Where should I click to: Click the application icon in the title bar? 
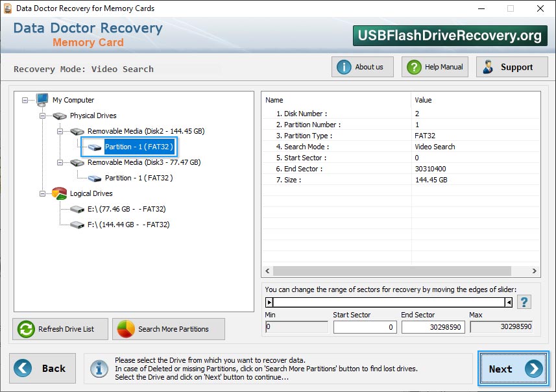[7, 8]
